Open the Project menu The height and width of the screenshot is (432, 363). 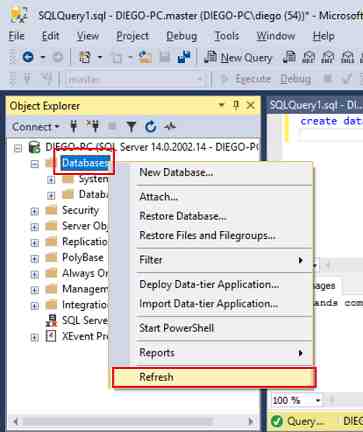[x=132, y=36]
